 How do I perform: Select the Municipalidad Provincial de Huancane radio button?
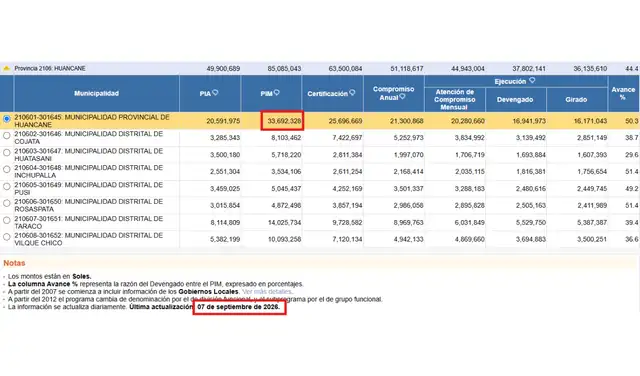click(x=7, y=119)
